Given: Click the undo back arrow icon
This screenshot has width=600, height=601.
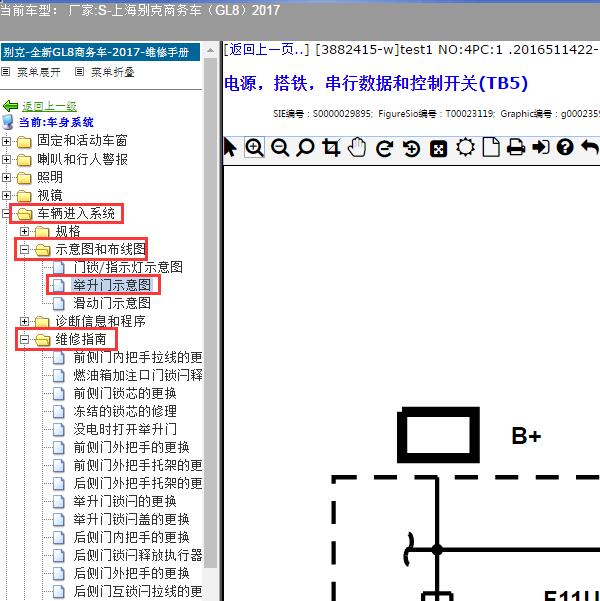Looking at the screenshot, I should (x=590, y=147).
